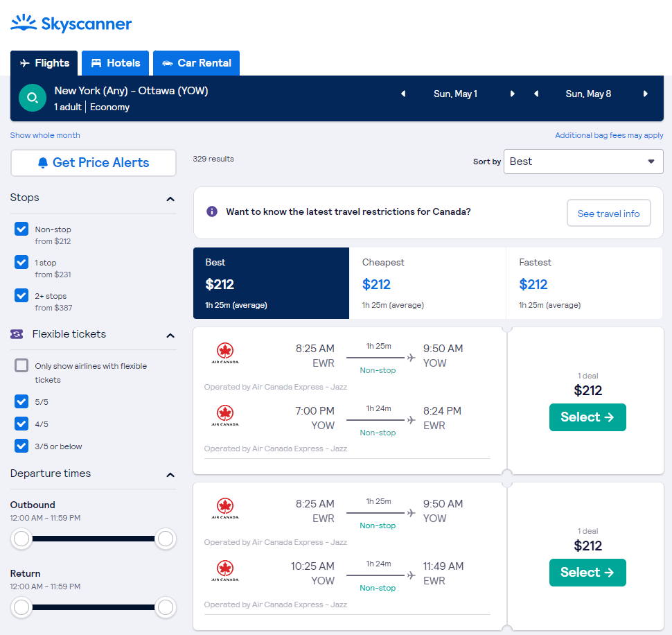Collapse the Stops filter section
672x635 pixels.
click(170, 198)
